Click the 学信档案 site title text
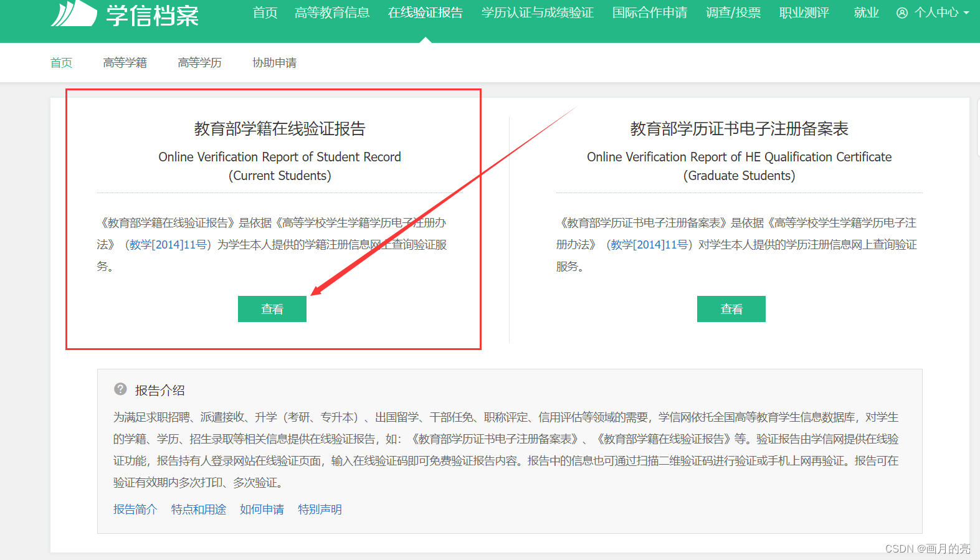 pyautogui.click(x=153, y=15)
